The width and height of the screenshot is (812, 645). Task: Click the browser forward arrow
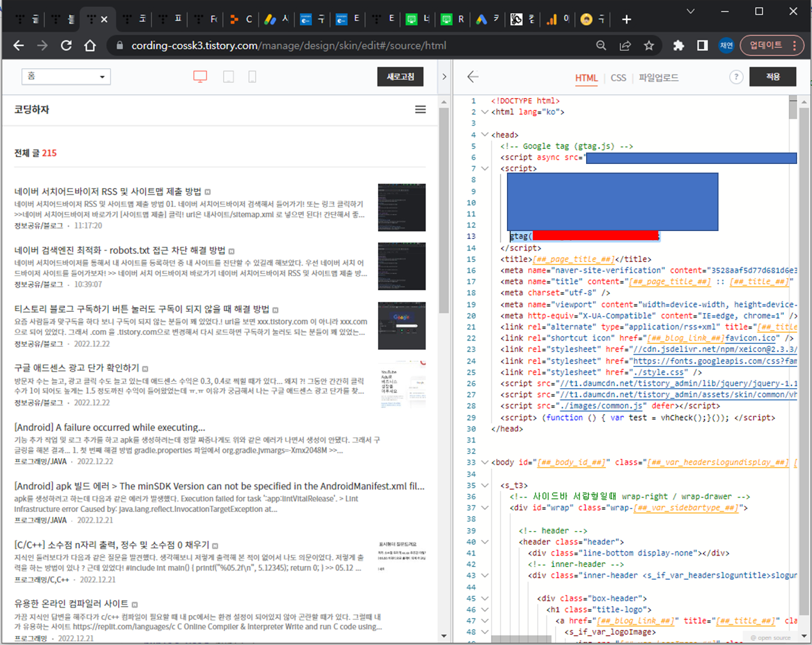(42, 45)
